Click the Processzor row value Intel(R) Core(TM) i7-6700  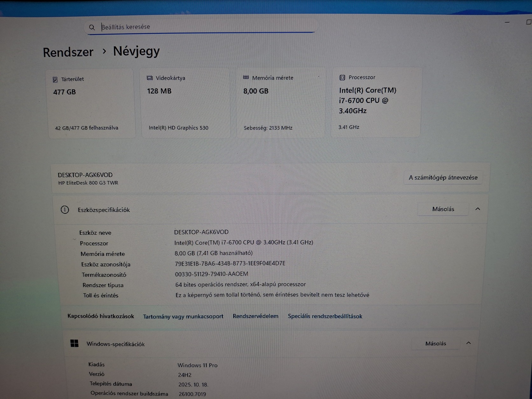(244, 242)
